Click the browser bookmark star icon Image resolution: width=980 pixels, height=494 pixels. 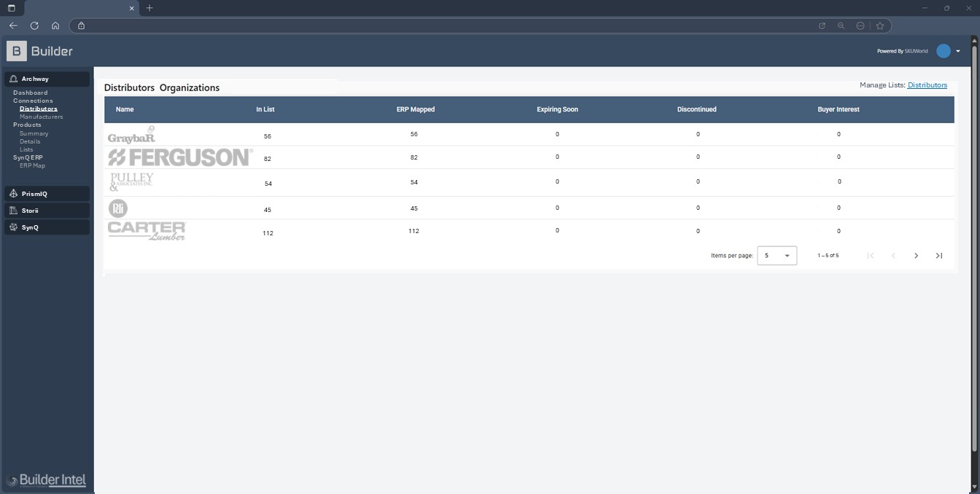(x=879, y=26)
